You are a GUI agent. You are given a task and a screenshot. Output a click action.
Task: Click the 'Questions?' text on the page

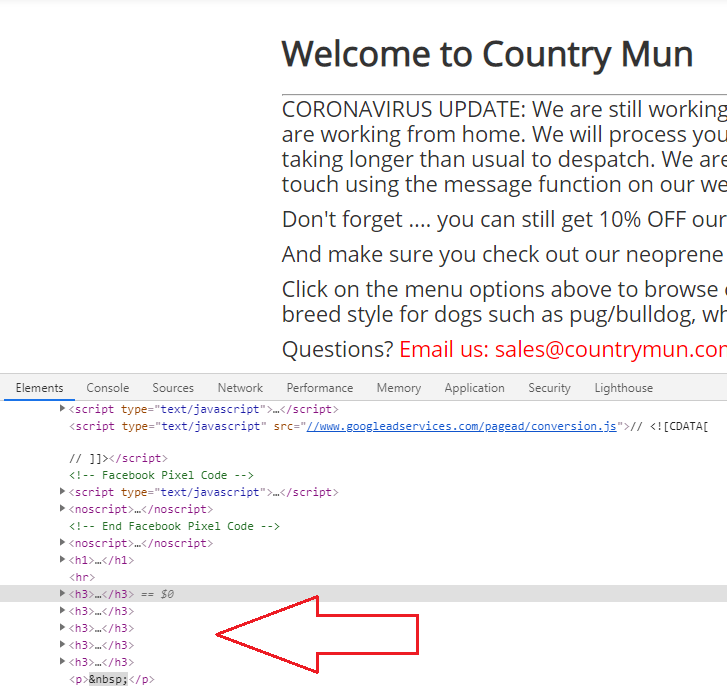click(338, 349)
